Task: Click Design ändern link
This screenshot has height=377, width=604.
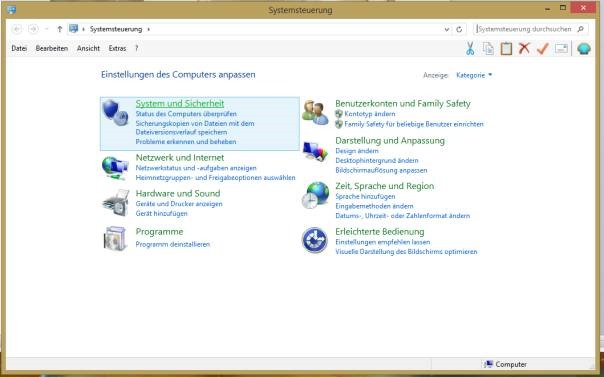Action: [x=357, y=151]
